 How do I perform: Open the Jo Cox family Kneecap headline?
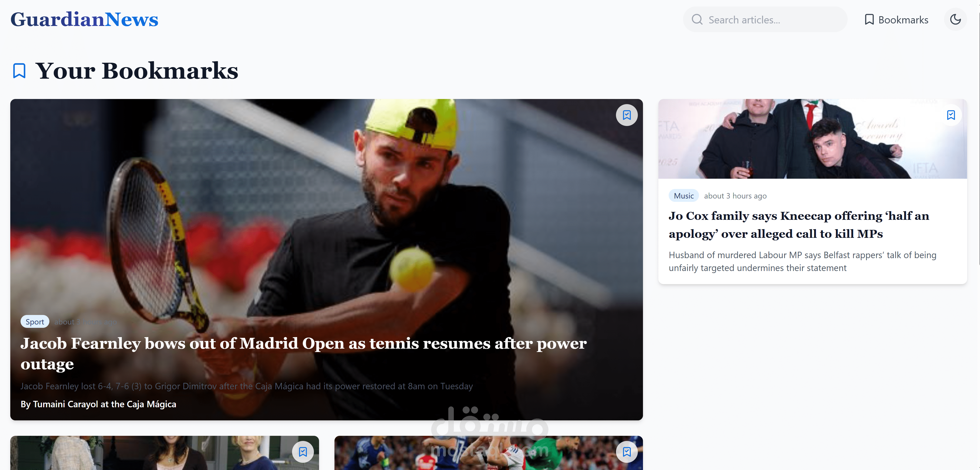coord(798,224)
